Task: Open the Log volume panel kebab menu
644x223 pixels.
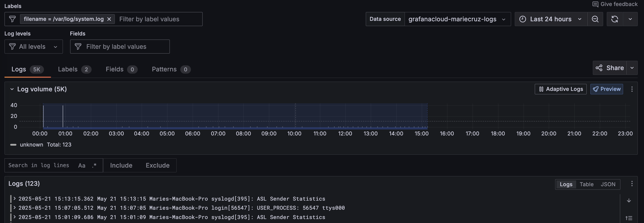Action: coord(632,89)
